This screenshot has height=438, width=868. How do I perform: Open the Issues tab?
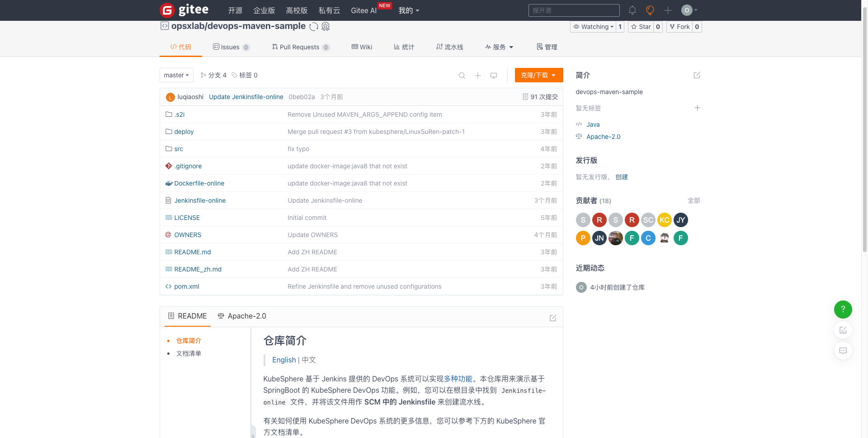(231, 47)
